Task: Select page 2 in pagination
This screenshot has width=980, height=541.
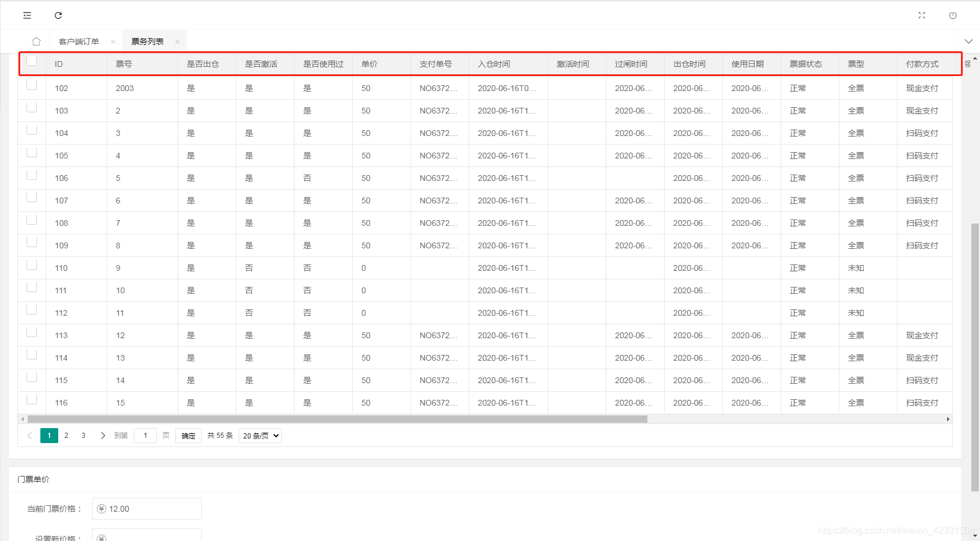Action: 66,436
